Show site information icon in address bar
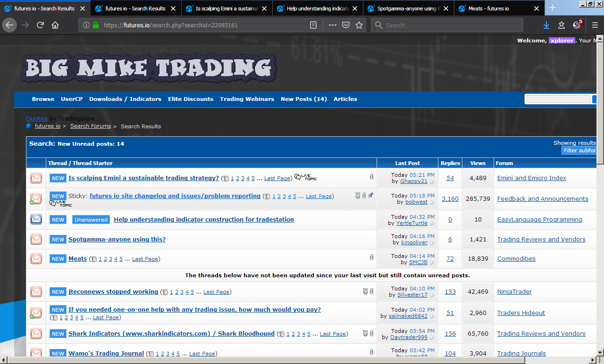The height and width of the screenshot is (364, 604). coord(86,25)
